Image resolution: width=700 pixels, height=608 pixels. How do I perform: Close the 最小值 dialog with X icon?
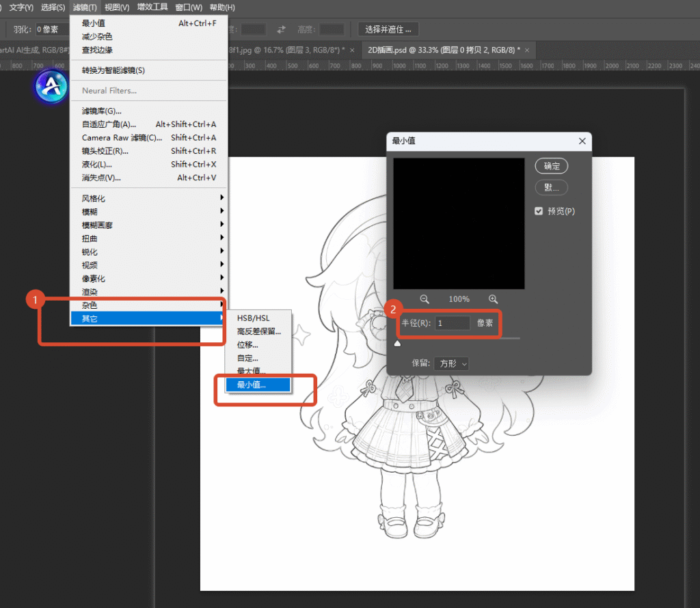[x=582, y=141]
